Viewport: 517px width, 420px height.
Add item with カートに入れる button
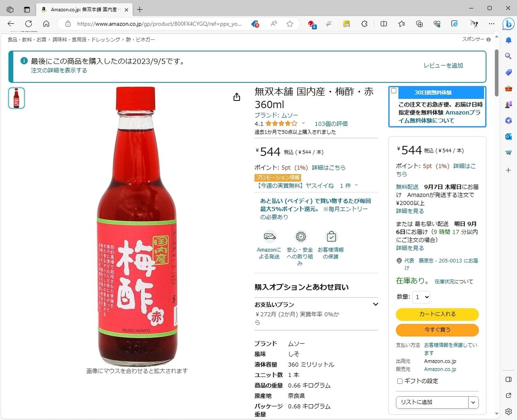tap(437, 314)
